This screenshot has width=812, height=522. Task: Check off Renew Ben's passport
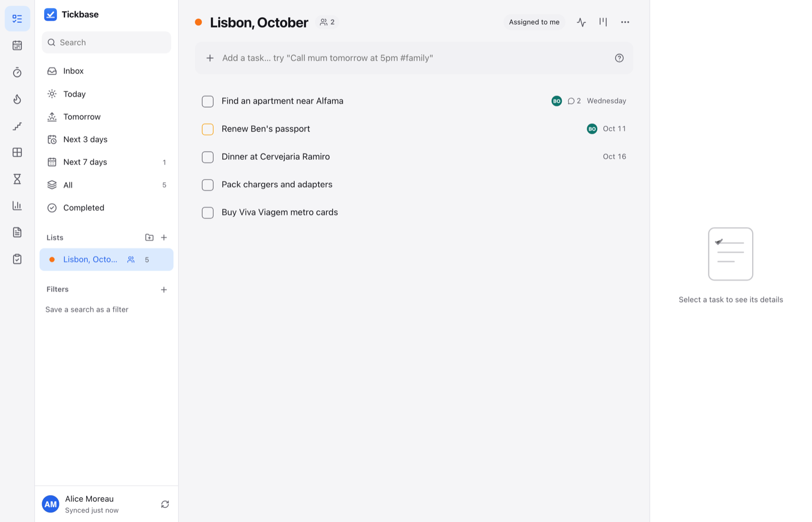pyautogui.click(x=208, y=129)
